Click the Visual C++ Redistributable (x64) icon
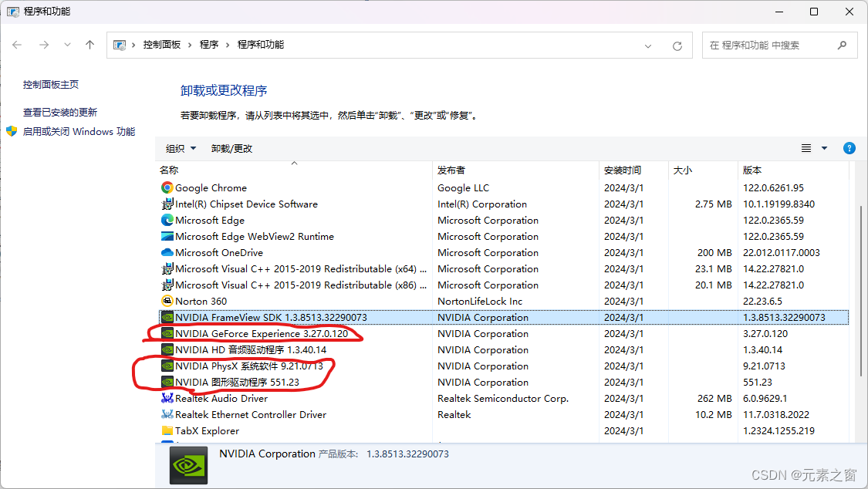 point(167,269)
